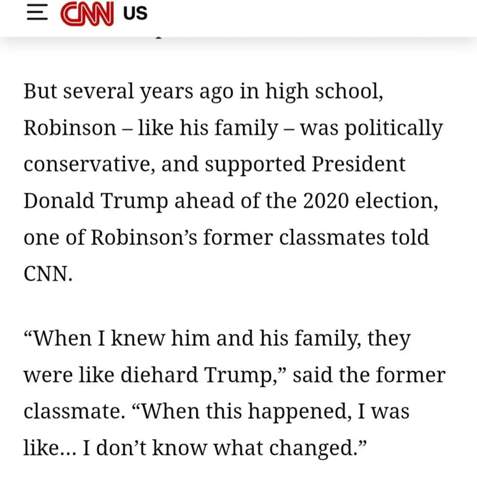Select the word 'politically' in first paragraph
Image resolution: width=477 pixels, height=480 pixels.
[x=393, y=129]
